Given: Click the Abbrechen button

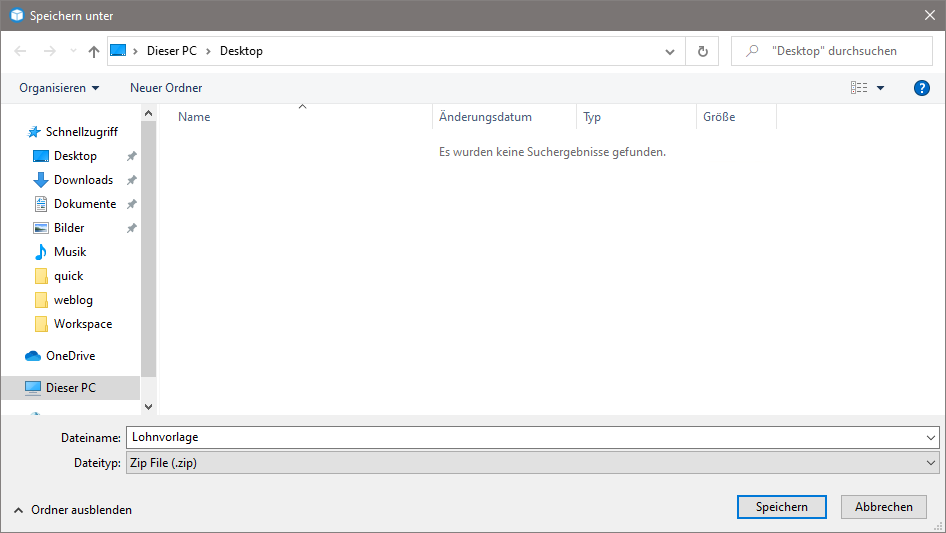Looking at the screenshot, I should point(883,507).
